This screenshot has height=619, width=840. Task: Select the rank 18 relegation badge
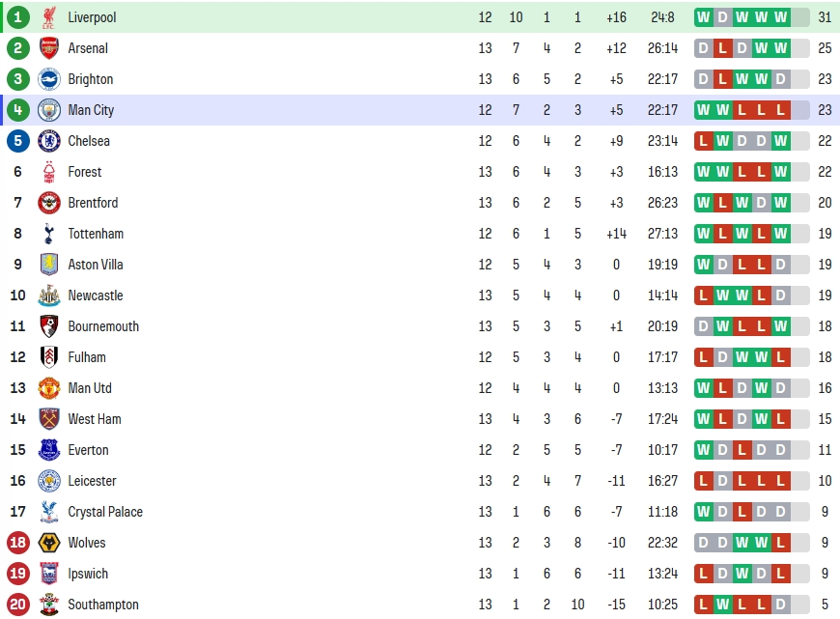tap(17, 543)
